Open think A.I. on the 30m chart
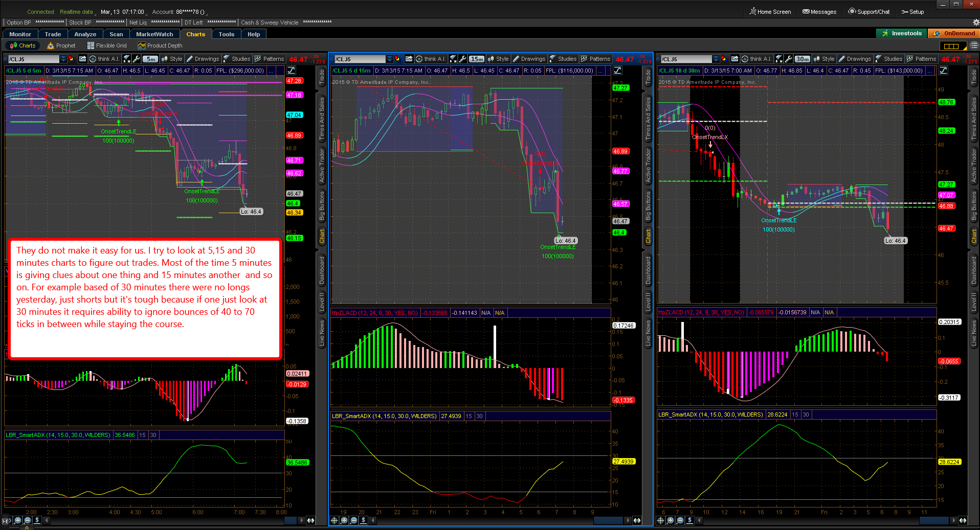The height and width of the screenshot is (530, 980). pos(757,59)
